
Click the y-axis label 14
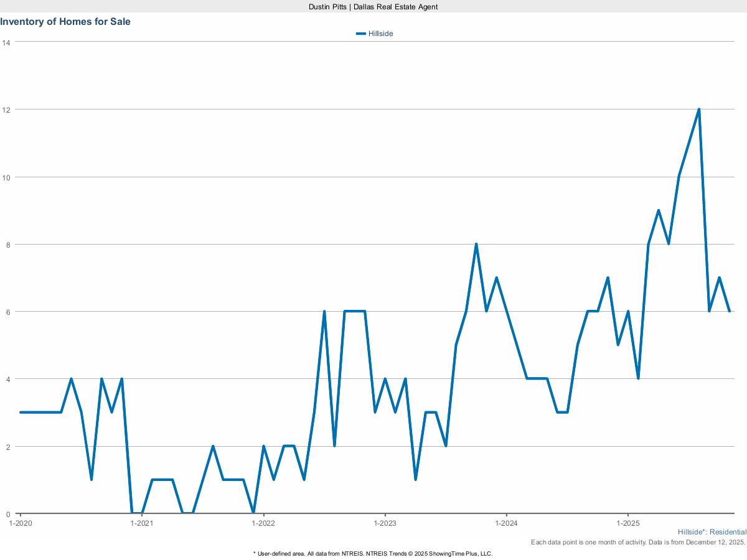pyautogui.click(x=6, y=42)
